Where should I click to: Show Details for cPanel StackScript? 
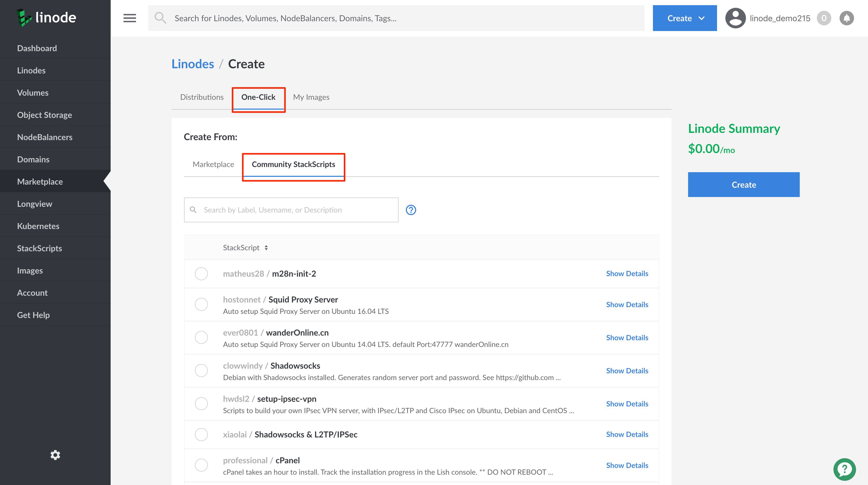click(x=627, y=465)
